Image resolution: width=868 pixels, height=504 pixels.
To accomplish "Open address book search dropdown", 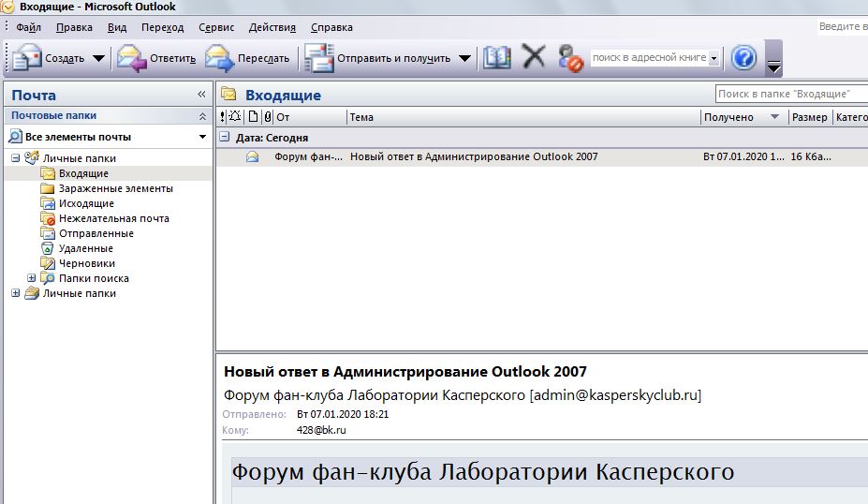I will tap(714, 58).
